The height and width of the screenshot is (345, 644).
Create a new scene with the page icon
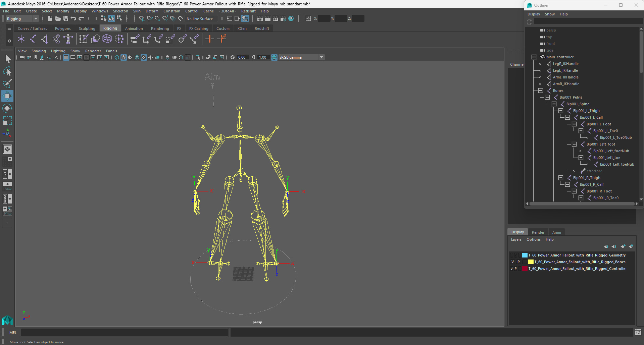(50, 19)
